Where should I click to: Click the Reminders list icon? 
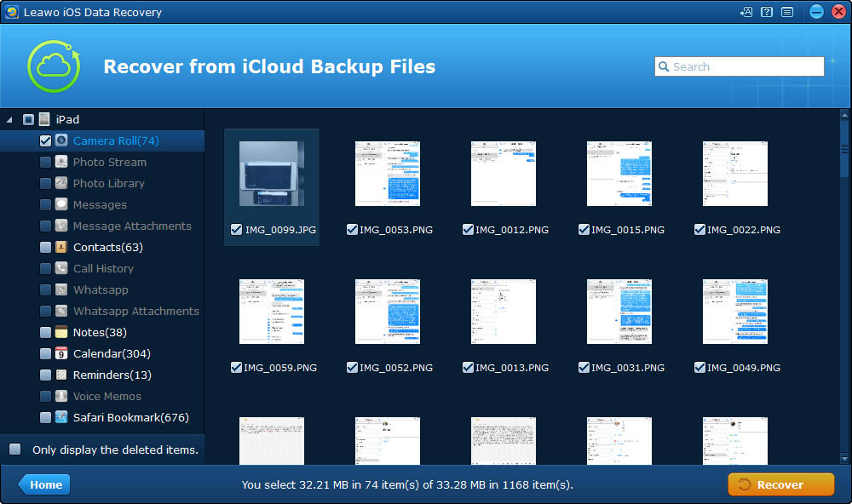[61, 375]
